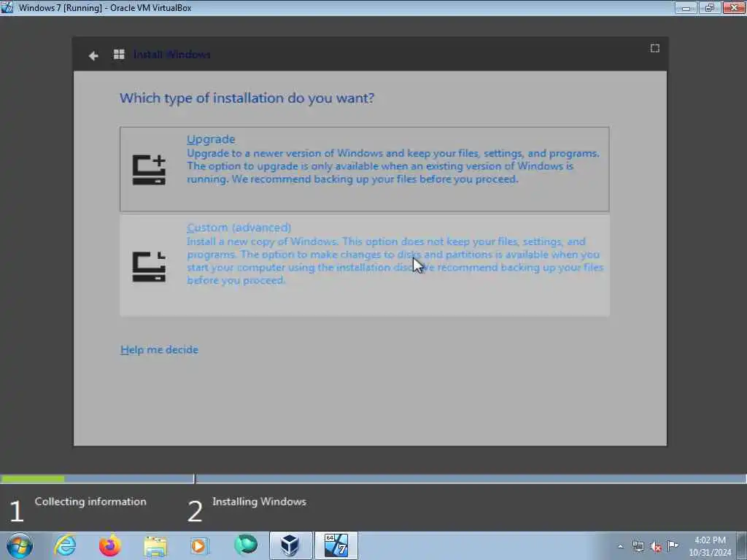Screen dimensions: 747x560
Task: Open the Action Center flag icon
Action: [x=673, y=546]
